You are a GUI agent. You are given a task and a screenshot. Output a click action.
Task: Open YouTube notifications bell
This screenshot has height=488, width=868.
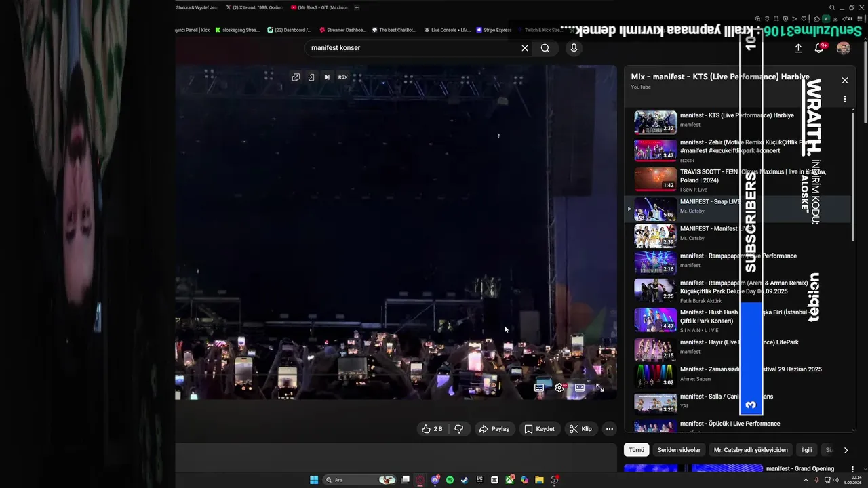[819, 48]
